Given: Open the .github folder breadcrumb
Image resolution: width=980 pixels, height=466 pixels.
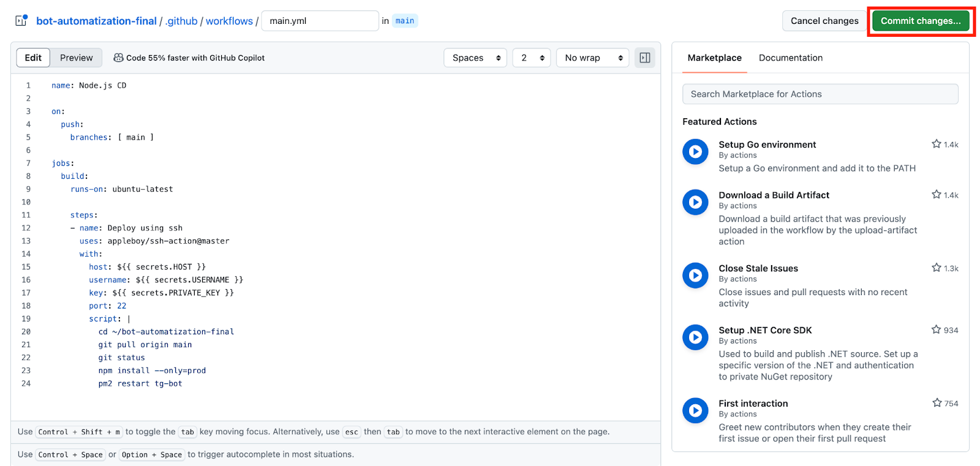Looking at the screenshot, I should [181, 21].
